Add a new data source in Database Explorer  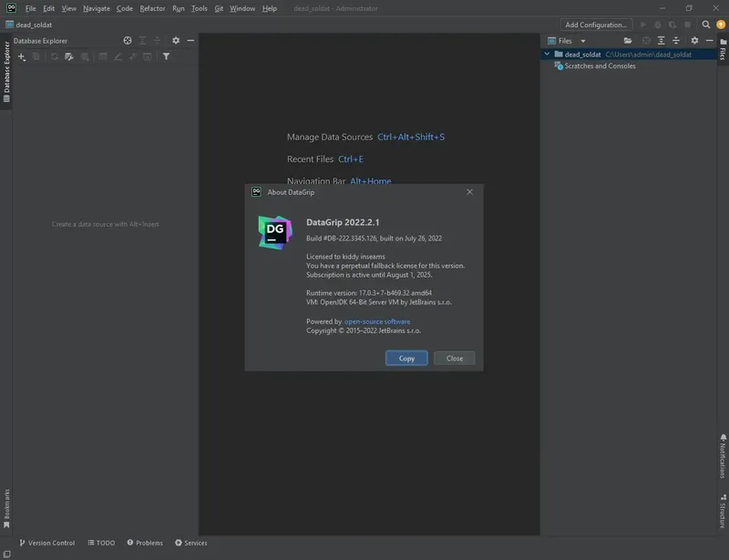(x=20, y=56)
